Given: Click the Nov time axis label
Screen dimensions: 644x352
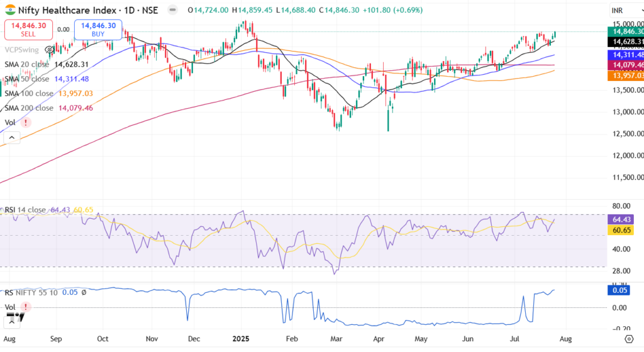Looking at the screenshot, I should [152, 339].
